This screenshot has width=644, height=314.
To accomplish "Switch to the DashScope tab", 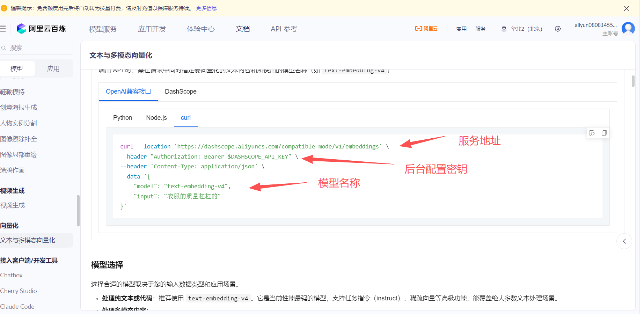I will pyautogui.click(x=181, y=92).
